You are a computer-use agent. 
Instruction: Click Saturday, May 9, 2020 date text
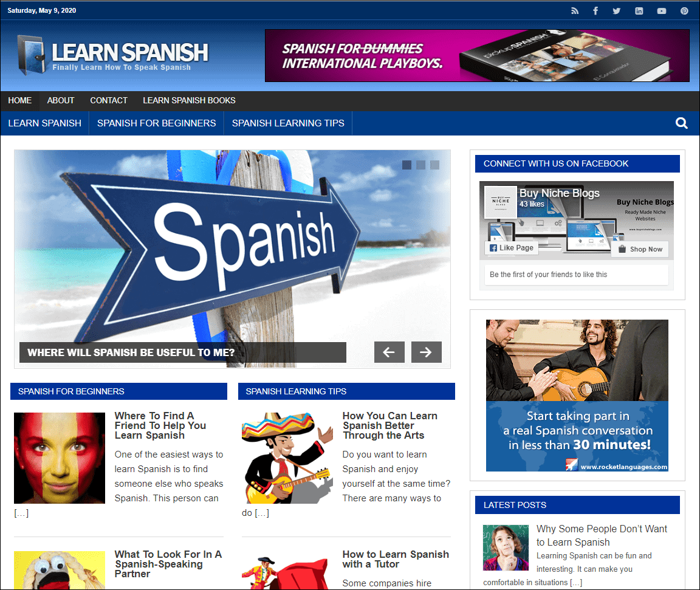click(x=41, y=10)
